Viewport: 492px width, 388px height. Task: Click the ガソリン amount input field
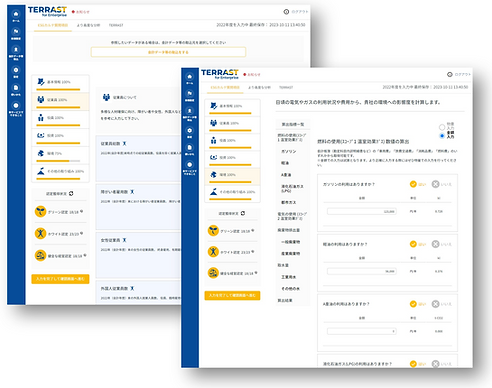[x=362, y=211]
